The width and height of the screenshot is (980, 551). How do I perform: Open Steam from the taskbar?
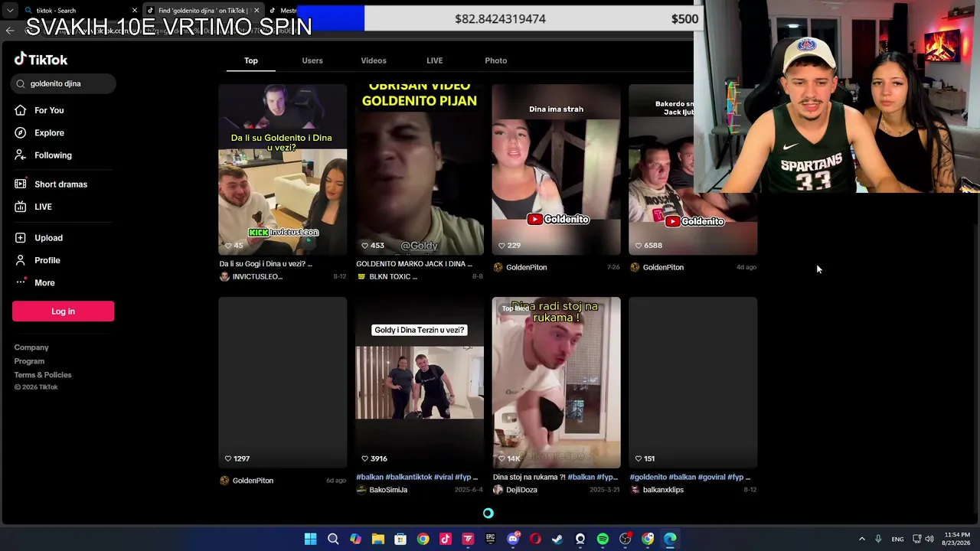click(x=557, y=539)
